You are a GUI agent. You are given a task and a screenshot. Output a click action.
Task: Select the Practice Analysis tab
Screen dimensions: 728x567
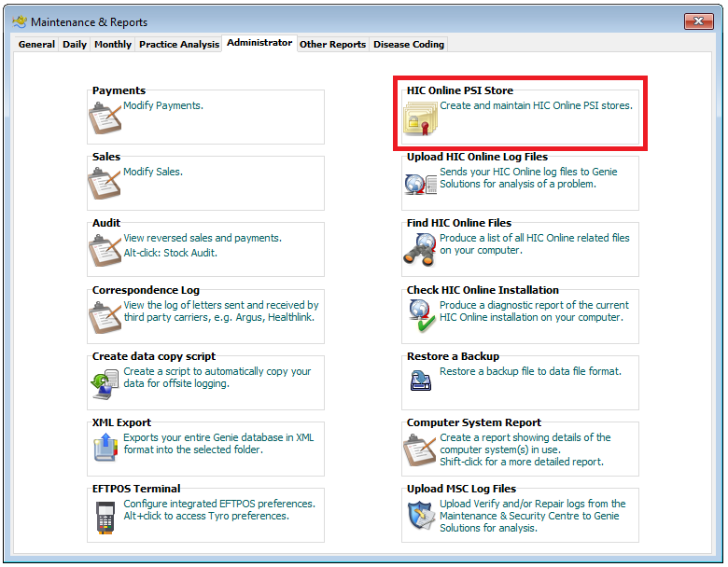(x=179, y=45)
